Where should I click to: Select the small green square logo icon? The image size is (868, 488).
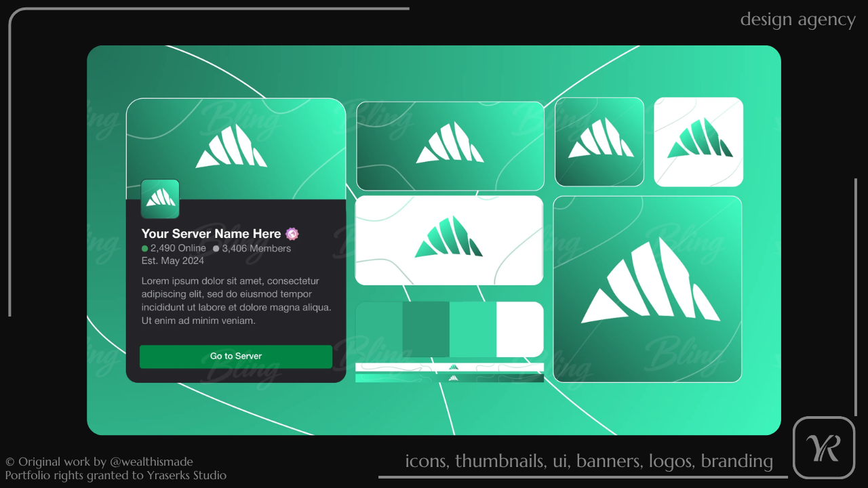(599, 142)
